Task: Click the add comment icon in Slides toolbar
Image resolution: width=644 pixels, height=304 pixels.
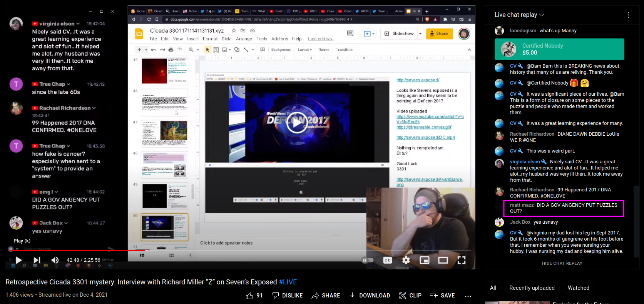Action: pos(263,50)
